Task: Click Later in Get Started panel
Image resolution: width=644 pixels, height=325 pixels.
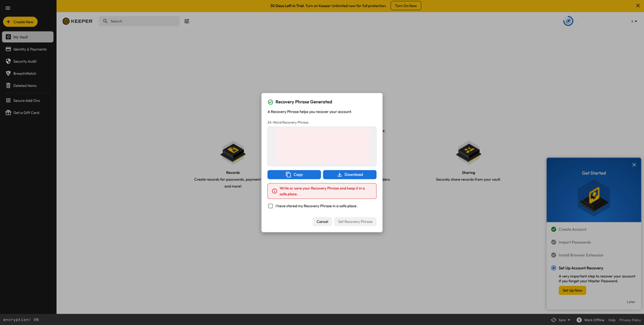Action: click(x=631, y=302)
